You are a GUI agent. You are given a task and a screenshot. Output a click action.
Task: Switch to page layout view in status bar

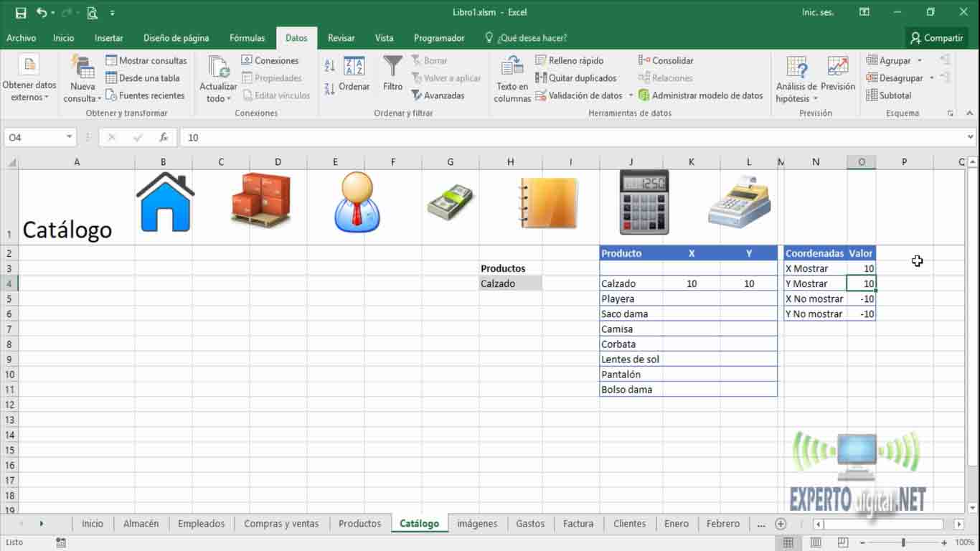(816, 543)
